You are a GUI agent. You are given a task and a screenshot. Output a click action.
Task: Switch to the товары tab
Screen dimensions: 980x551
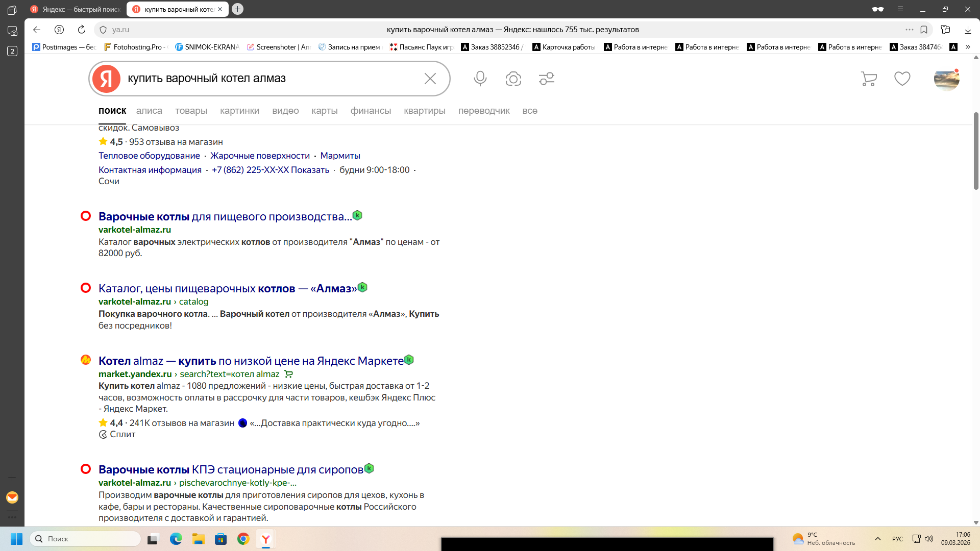point(191,111)
